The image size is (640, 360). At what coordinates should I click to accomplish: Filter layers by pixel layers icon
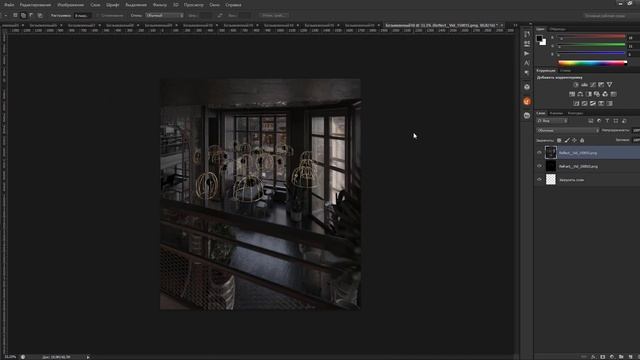pos(591,121)
